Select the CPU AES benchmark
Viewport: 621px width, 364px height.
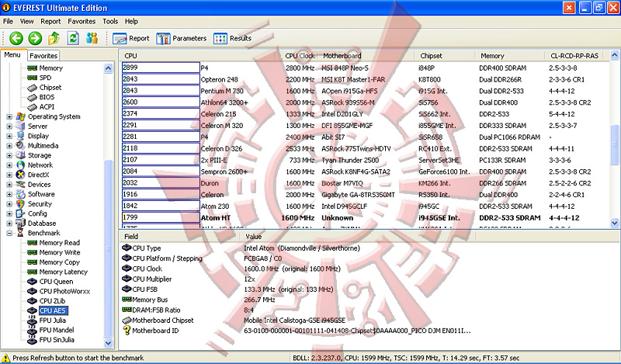[53, 310]
